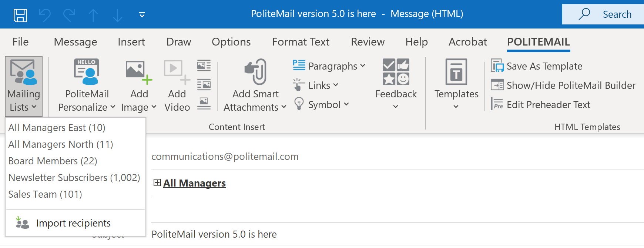Expand the Symbol dropdown

[322, 105]
